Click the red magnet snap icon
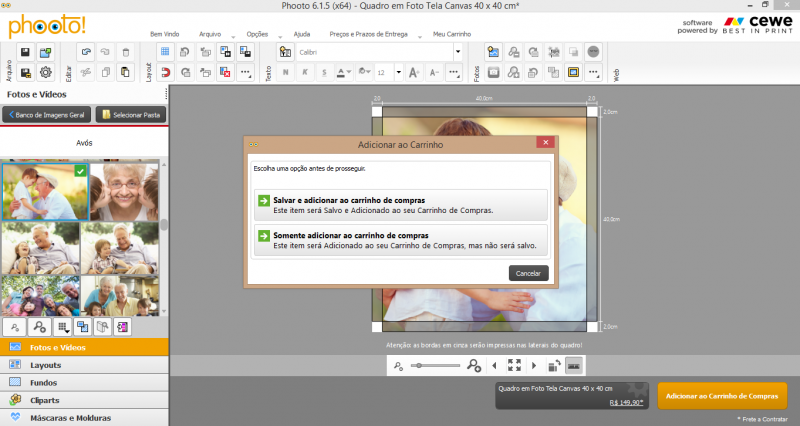This screenshot has width=800, height=426. pos(165,72)
